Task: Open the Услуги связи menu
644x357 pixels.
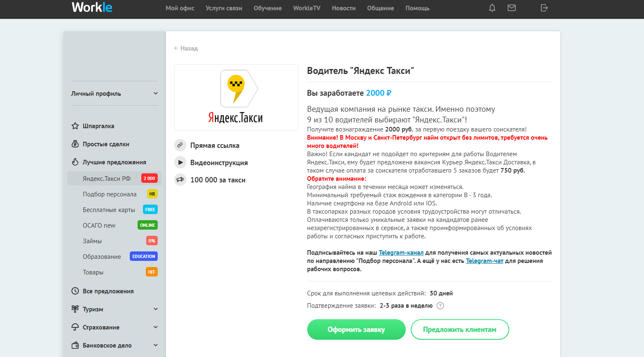Action: point(224,8)
